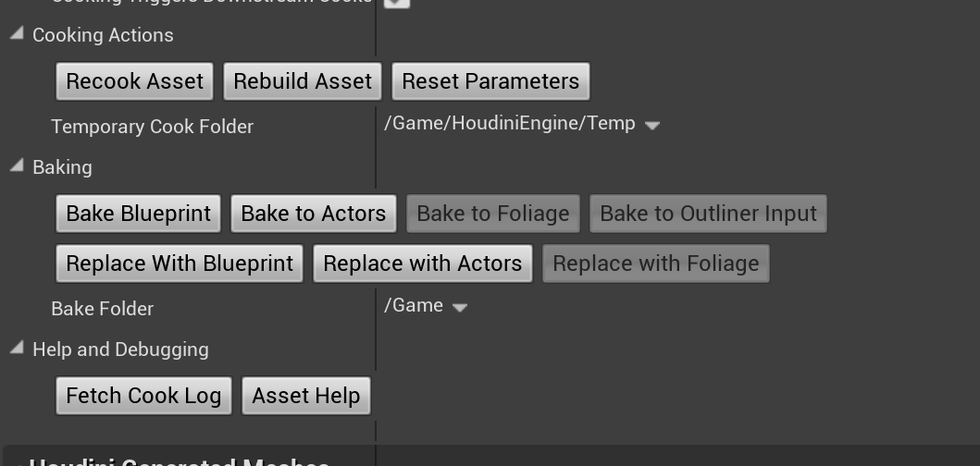Click the Houdini Generated Meshes header
This screenshot has height=466, width=980.
point(179,461)
